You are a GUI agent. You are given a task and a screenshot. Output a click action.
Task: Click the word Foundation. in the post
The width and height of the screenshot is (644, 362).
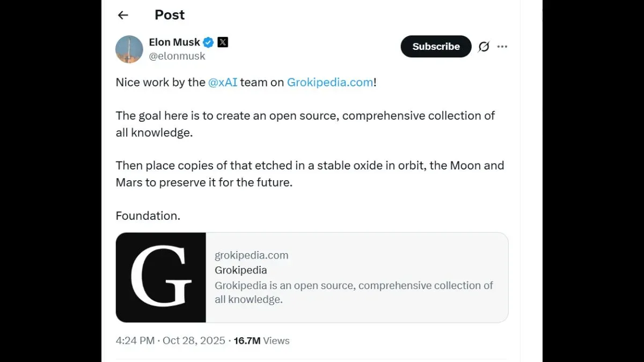point(148,216)
